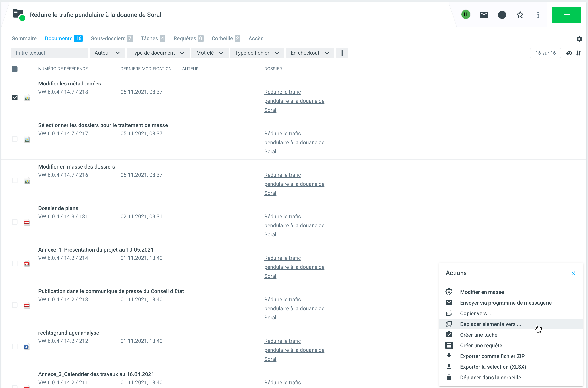The height and width of the screenshot is (388, 588).
Task: Click the envelope mail icon in header
Action: [484, 15]
